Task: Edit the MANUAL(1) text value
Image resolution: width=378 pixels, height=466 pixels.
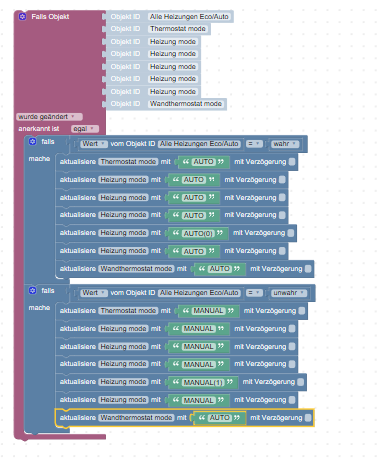Action: pos(203,382)
